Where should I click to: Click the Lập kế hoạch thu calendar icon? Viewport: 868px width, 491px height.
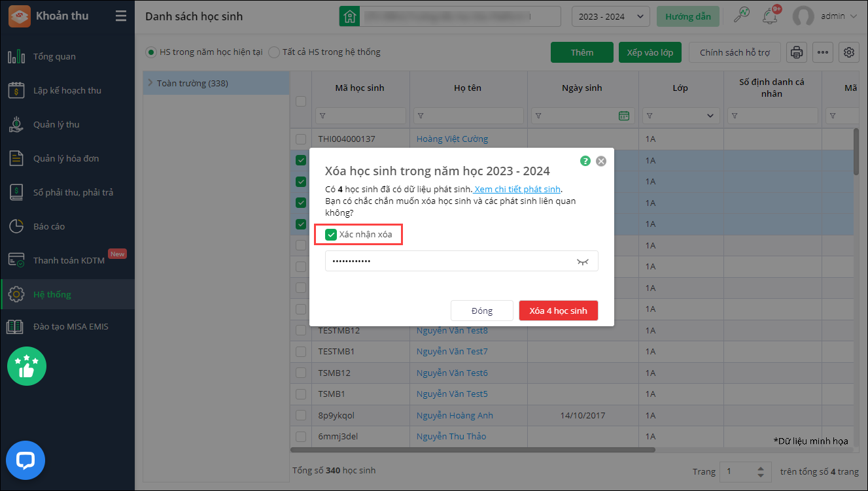tap(16, 90)
